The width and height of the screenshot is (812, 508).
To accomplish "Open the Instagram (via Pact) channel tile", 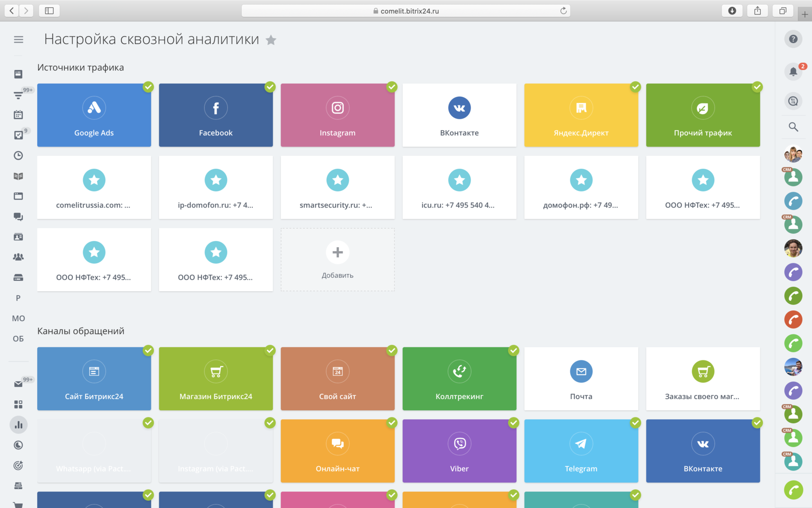I will tap(216, 451).
